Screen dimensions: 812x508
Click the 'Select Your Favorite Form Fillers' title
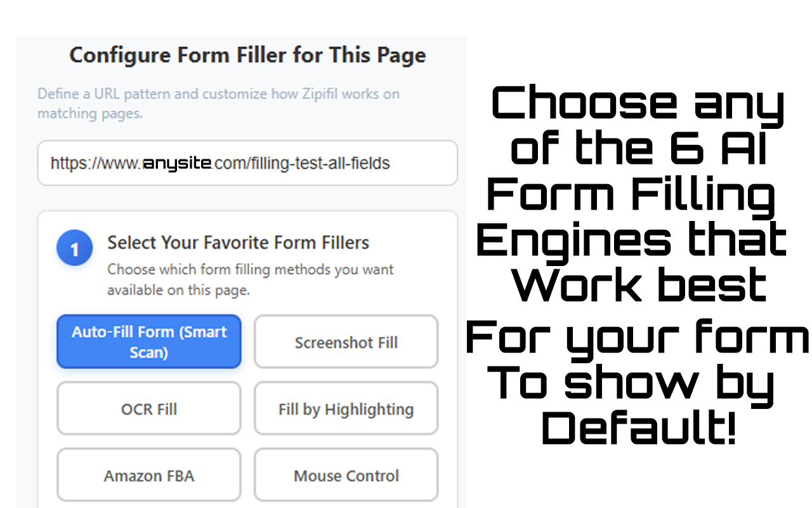pos(238,243)
